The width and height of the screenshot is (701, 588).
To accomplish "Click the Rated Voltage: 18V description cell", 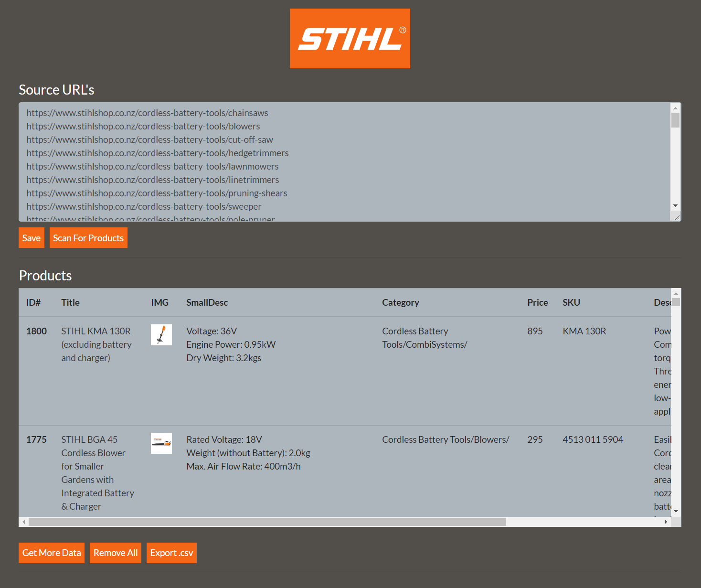I will 248,453.
